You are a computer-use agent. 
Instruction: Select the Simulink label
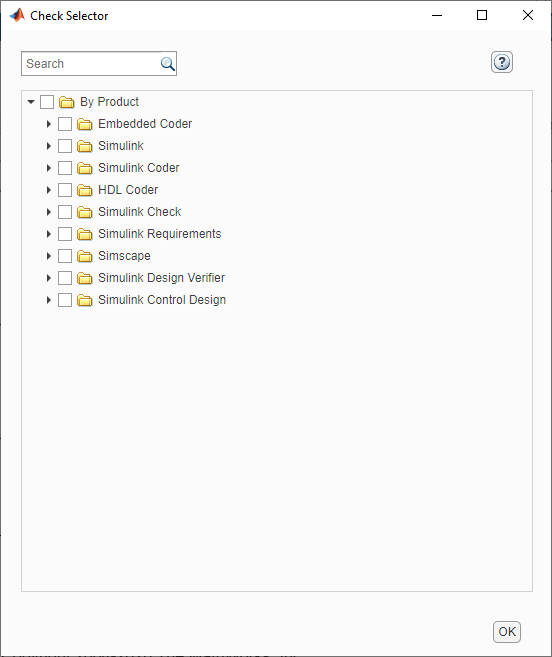click(121, 146)
